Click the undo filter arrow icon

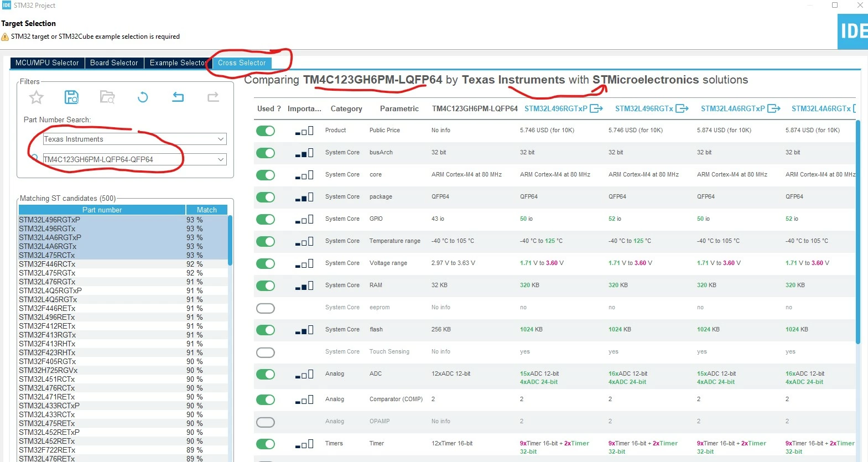178,97
